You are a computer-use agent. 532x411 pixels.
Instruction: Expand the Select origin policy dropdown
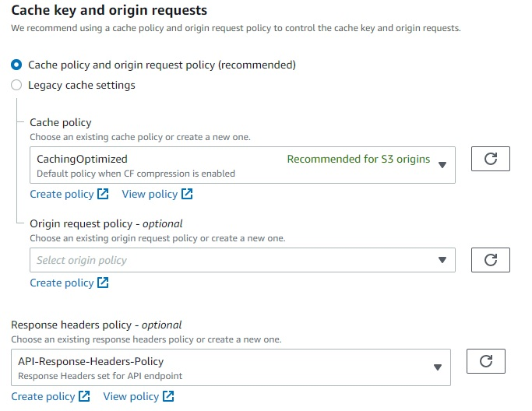[x=241, y=260]
